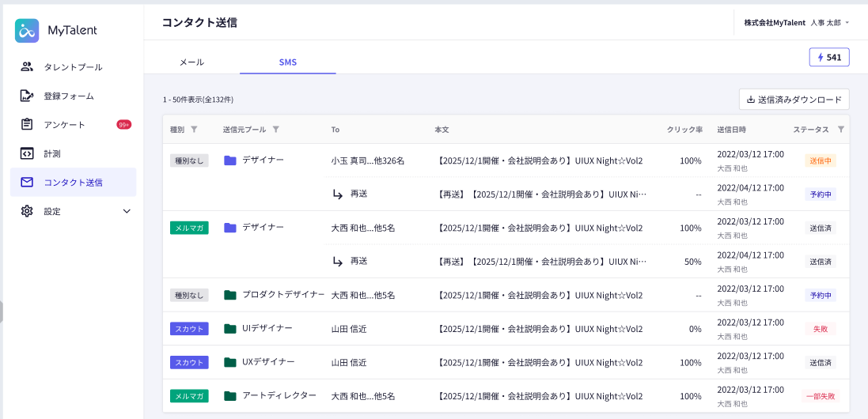Open the 計測 page
This screenshot has width=868, height=419.
pyautogui.click(x=52, y=153)
